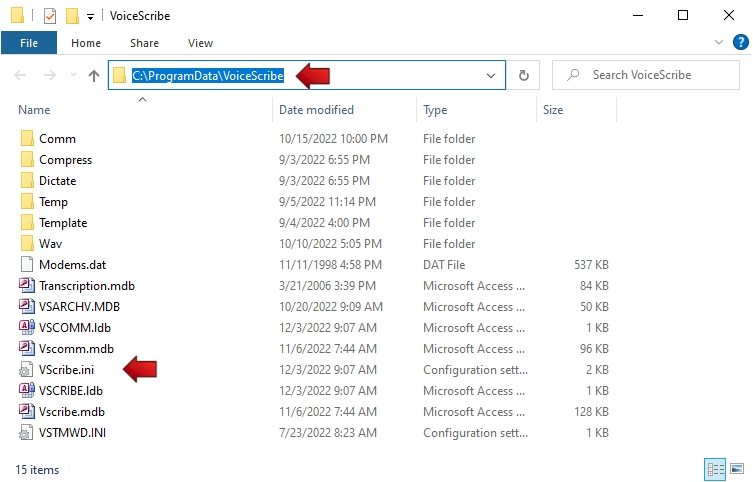
Task: Open the File menu
Action: point(29,43)
